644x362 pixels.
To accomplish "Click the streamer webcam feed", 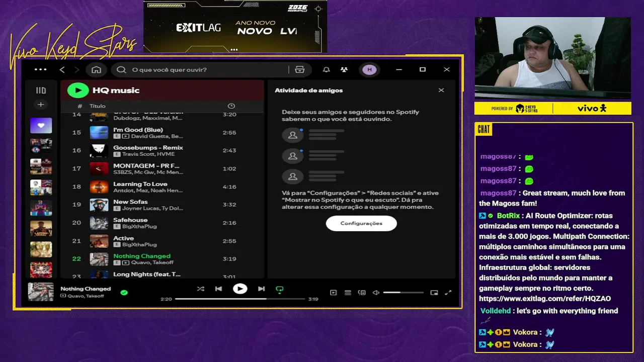I will point(552,58).
